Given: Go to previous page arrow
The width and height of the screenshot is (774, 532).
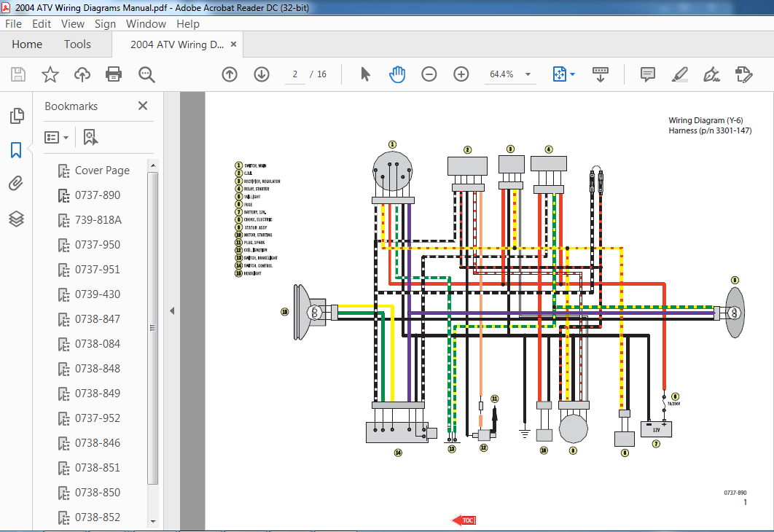Looking at the screenshot, I should (230, 74).
